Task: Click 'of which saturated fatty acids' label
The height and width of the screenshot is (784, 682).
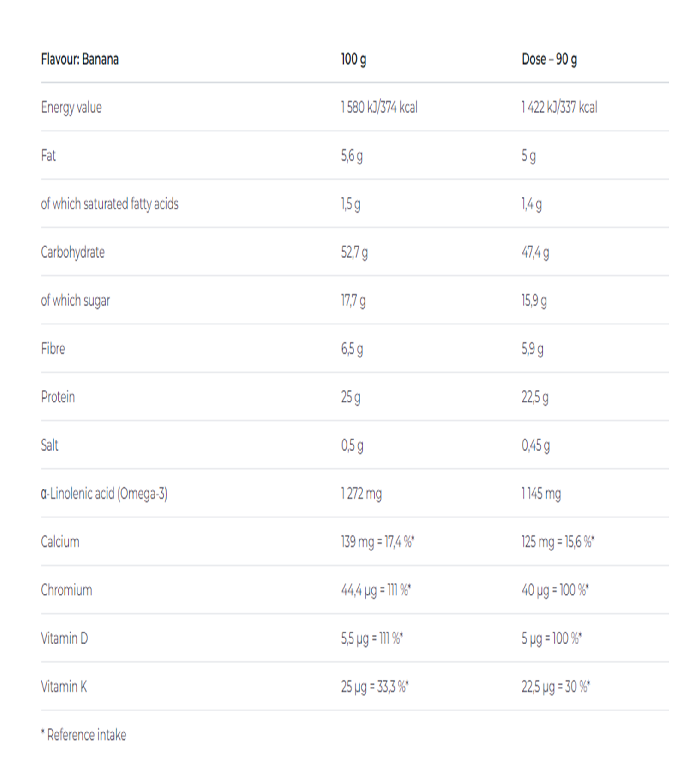Action: [x=110, y=204]
